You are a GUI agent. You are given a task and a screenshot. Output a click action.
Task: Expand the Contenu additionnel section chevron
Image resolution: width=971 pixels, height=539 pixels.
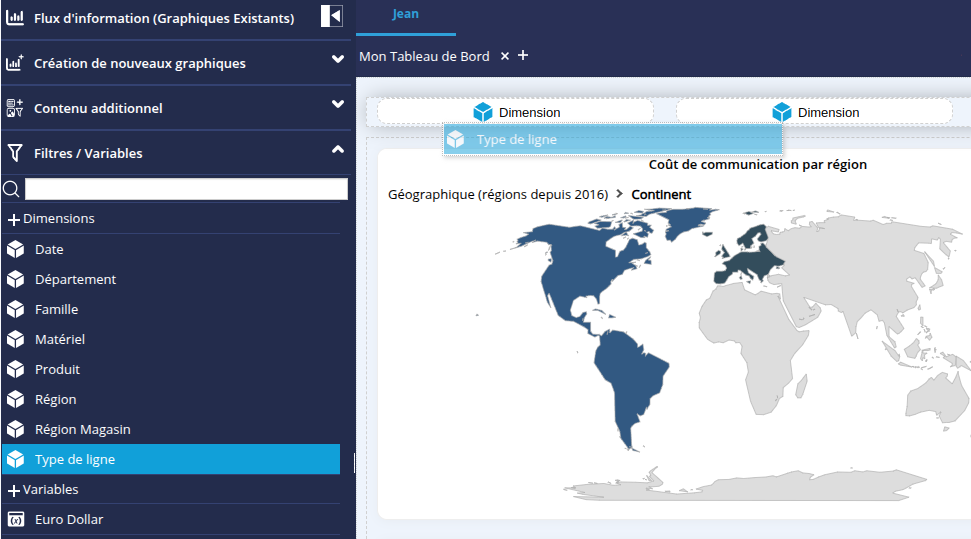338,104
